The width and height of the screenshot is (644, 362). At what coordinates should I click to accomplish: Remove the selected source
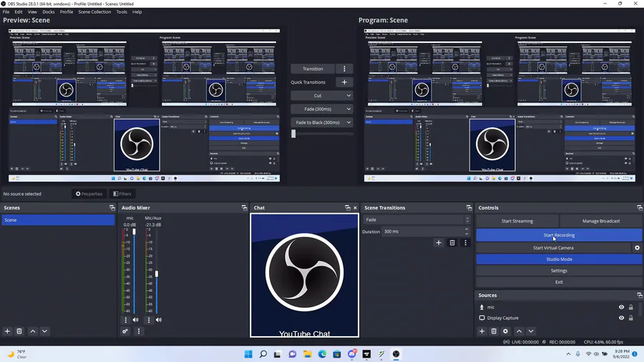click(x=494, y=331)
